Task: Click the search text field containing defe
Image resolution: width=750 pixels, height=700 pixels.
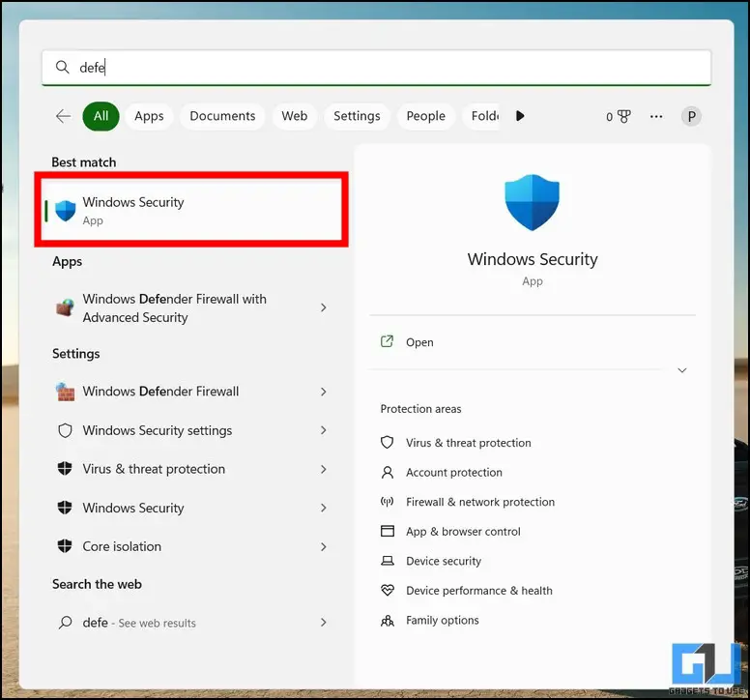Action: point(376,67)
